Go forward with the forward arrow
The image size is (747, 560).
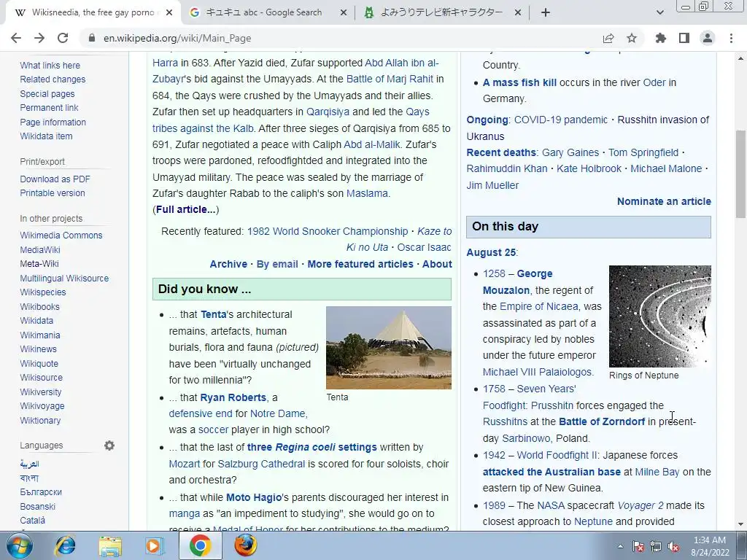pos(39,38)
